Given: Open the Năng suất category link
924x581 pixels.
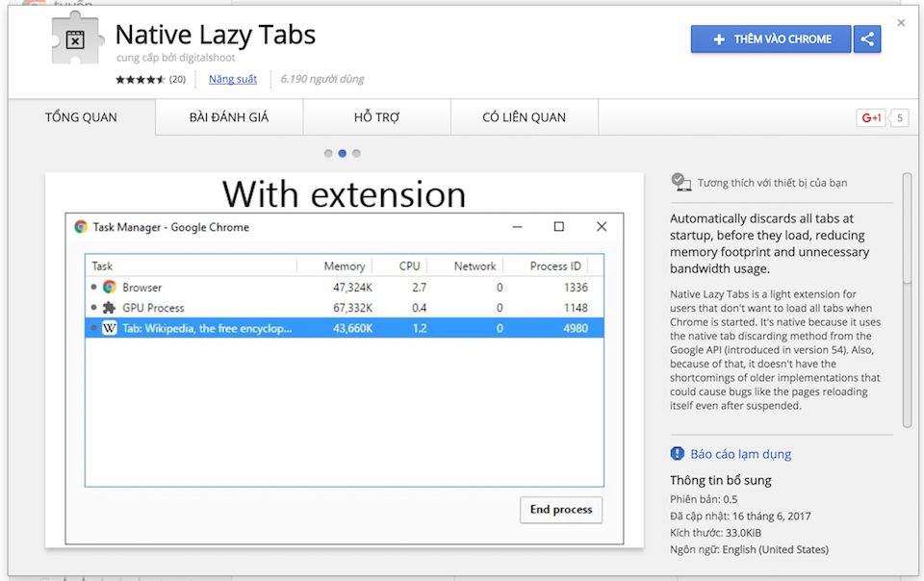Looking at the screenshot, I should [233, 79].
